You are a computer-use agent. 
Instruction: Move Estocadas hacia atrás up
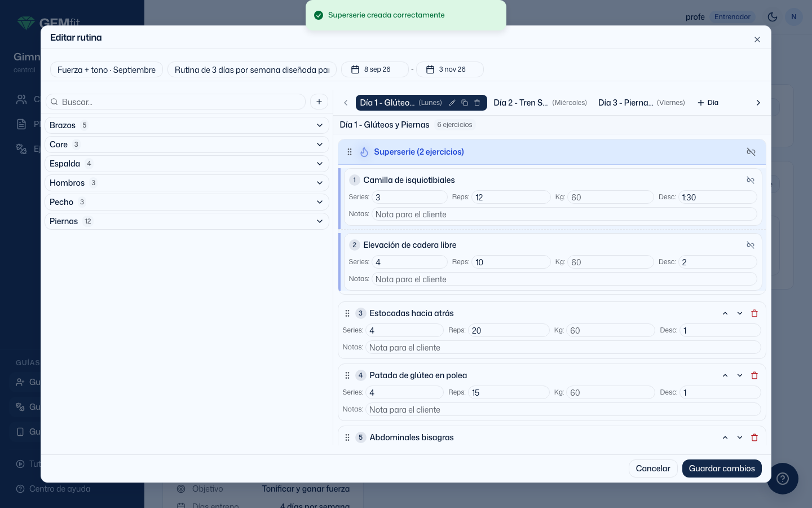[725, 313]
